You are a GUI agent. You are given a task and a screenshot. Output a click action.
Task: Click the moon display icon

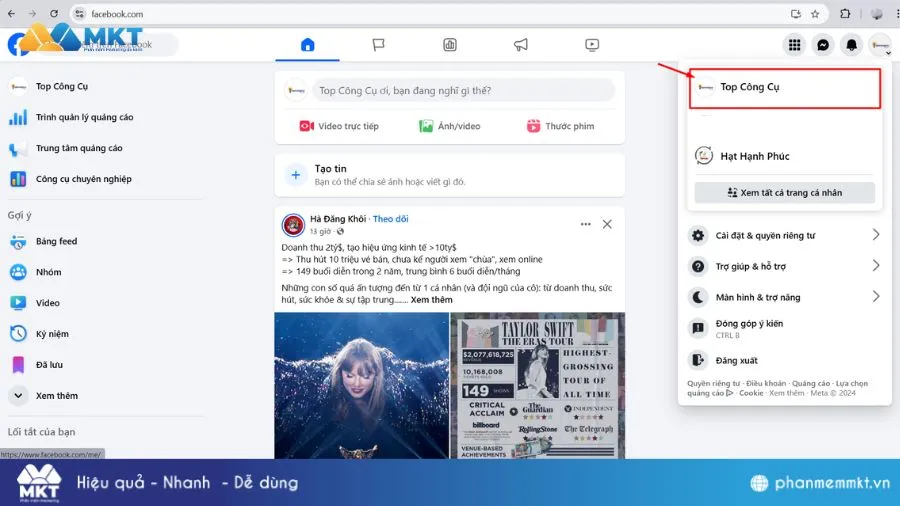point(698,297)
